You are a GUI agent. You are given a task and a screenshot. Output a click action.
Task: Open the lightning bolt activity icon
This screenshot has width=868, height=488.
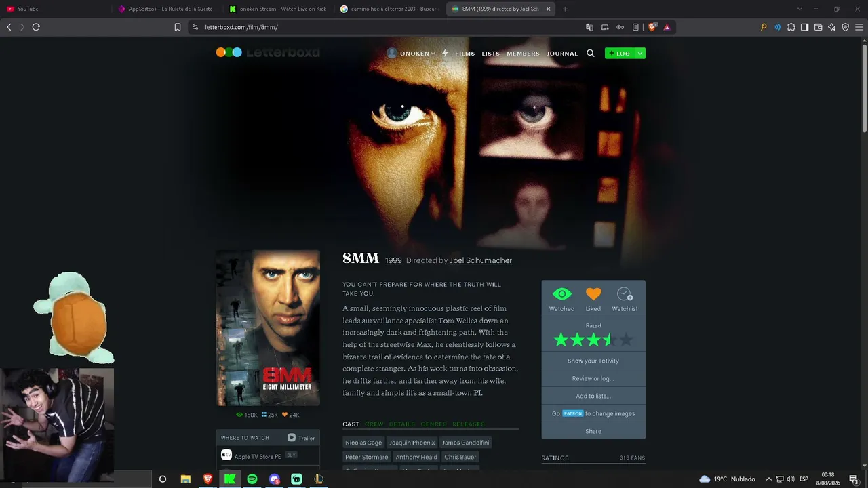tap(445, 53)
